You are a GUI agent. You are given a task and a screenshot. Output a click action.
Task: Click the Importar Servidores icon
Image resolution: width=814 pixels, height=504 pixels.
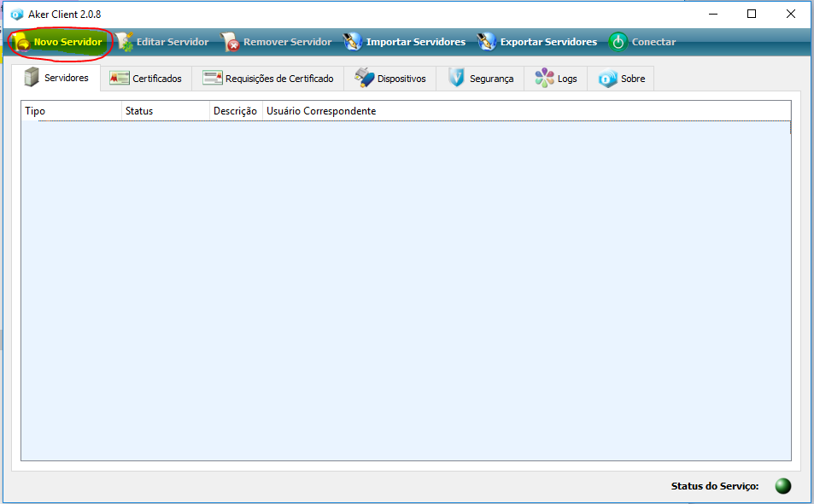click(x=353, y=42)
